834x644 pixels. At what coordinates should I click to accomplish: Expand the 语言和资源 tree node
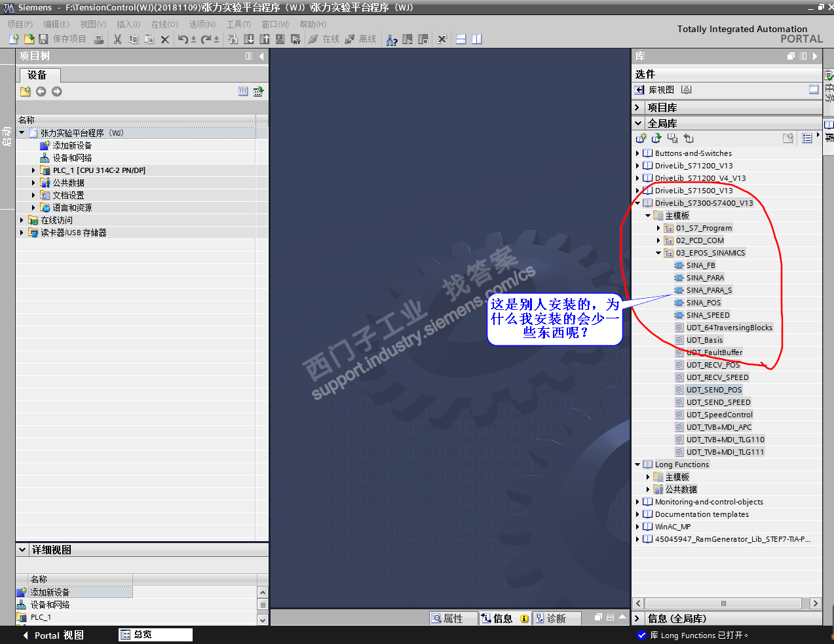[x=33, y=208]
